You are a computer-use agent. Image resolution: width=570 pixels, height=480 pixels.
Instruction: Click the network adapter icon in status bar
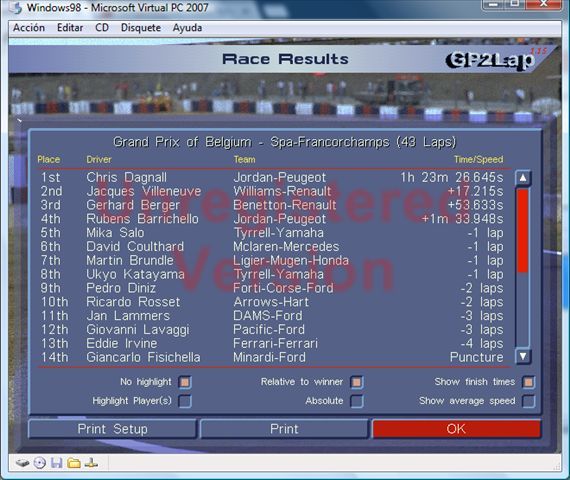pyautogui.click(x=91, y=463)
